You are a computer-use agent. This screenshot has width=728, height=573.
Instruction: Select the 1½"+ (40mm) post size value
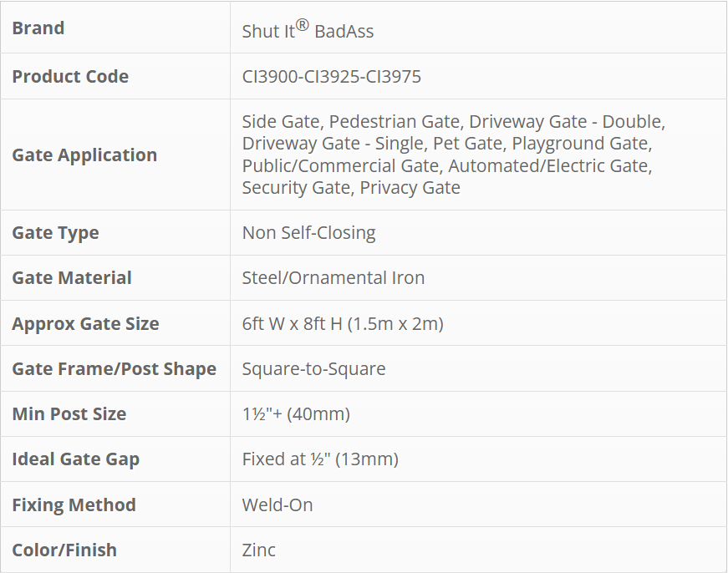(296, 414)
